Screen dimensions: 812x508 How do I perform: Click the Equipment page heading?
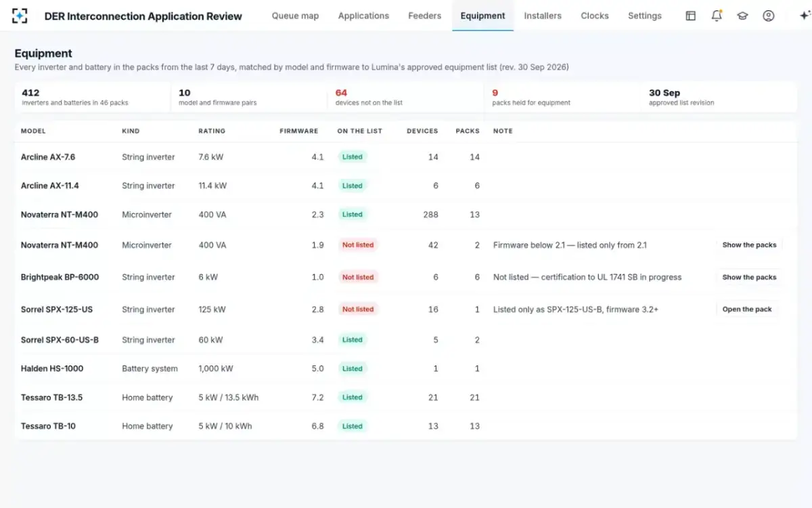click(43, 54)
